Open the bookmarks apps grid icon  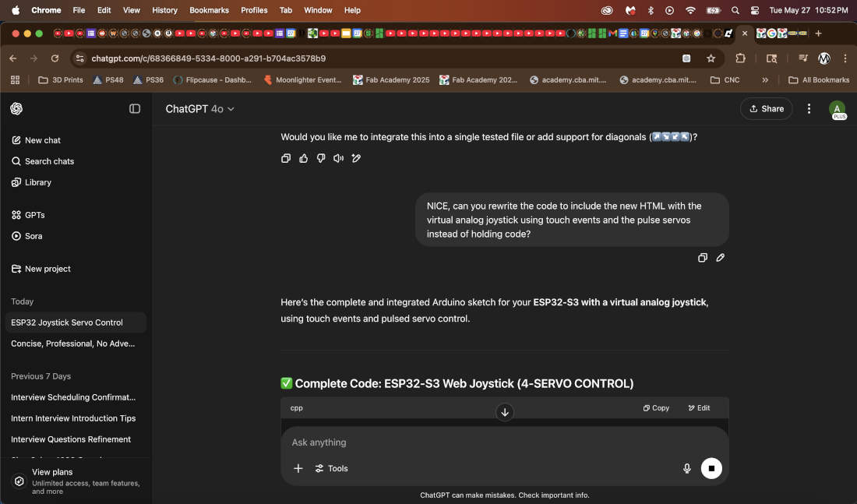coord(16,79)
